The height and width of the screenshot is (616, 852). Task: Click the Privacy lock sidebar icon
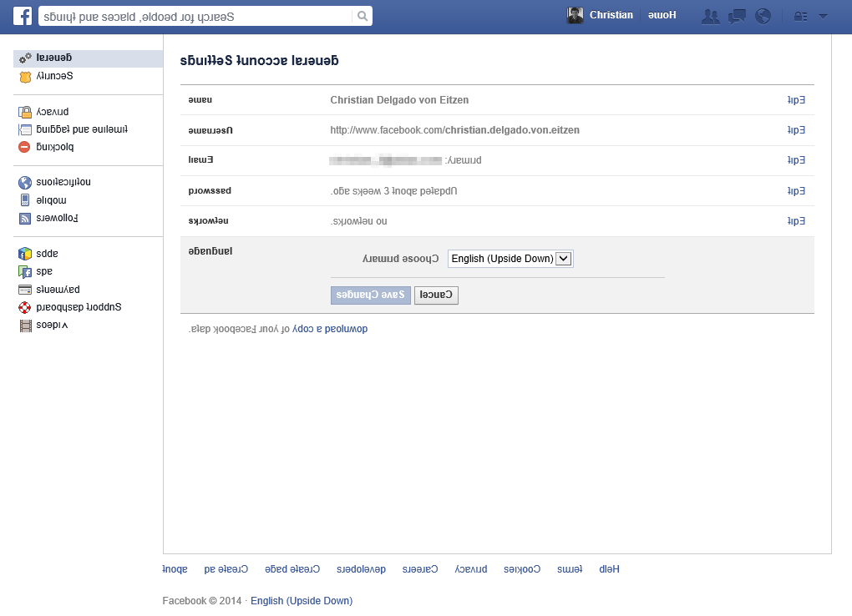point(25,112)
